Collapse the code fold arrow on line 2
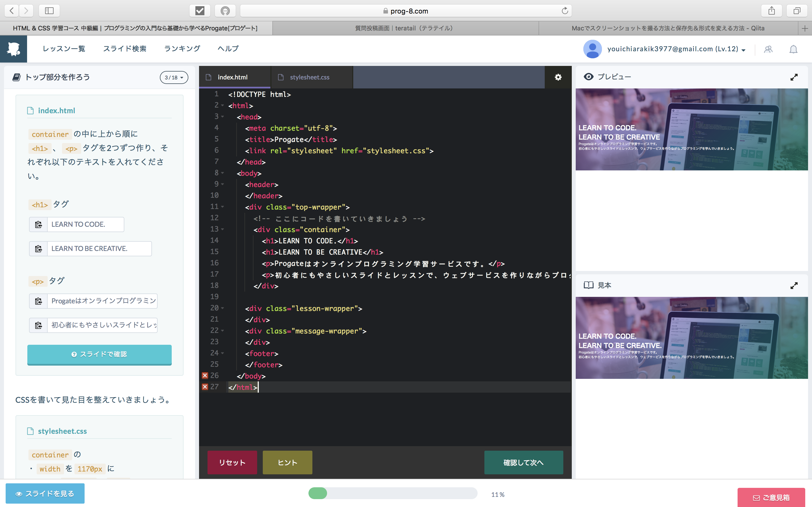Image resolution: width=812 pixels, height=507 pixels. tap(222, 105)
